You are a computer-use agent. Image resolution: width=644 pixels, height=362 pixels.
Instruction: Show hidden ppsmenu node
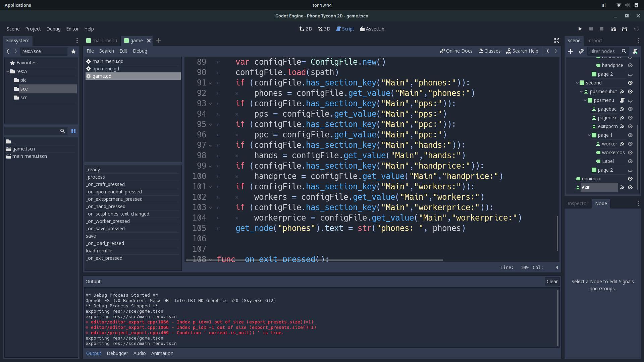(x=630, y=101)
